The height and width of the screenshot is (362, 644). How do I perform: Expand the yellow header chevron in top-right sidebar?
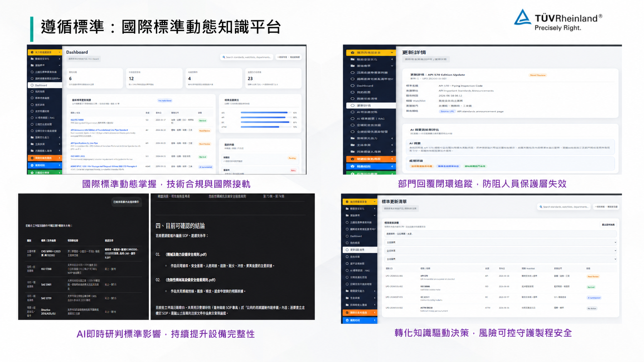[x=392, y=52]
